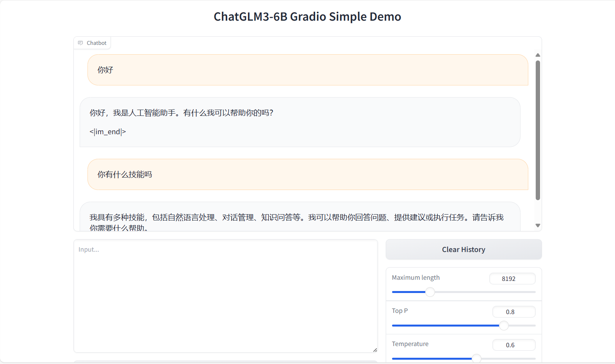Click the Top P slider handle

(504, 325)
